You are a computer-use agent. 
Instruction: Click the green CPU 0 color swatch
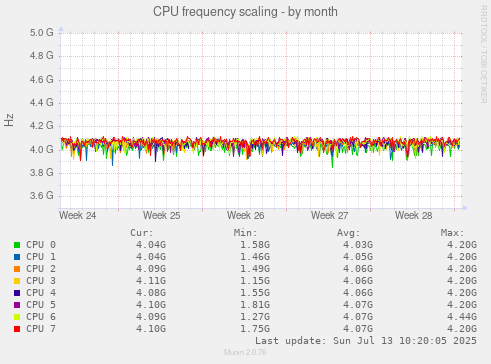[17, 245]
